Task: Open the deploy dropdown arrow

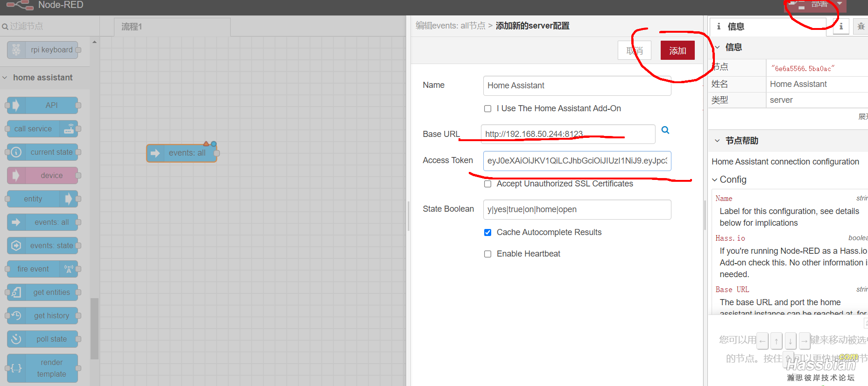Action: coord(840,4)
